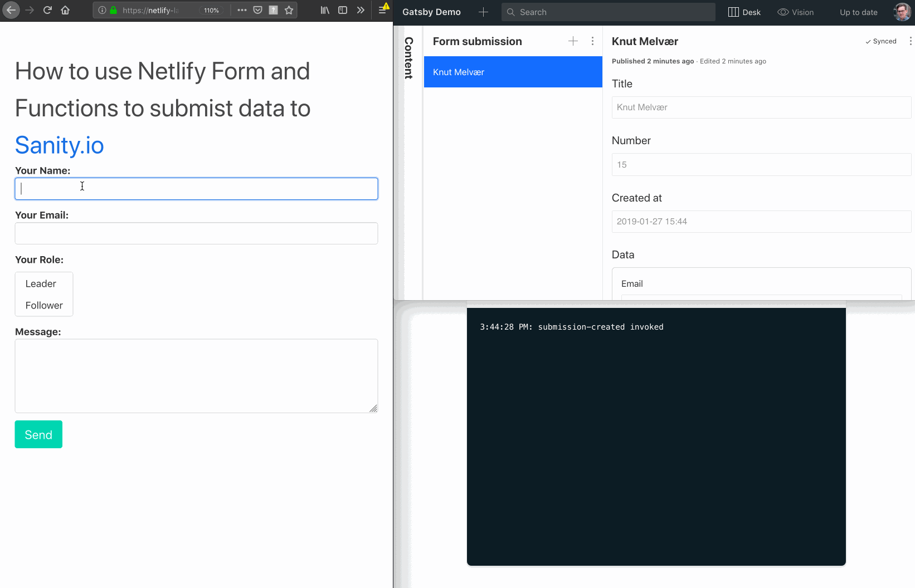Switch to the Desk tool
915x588 pixels.
(744, 12)
